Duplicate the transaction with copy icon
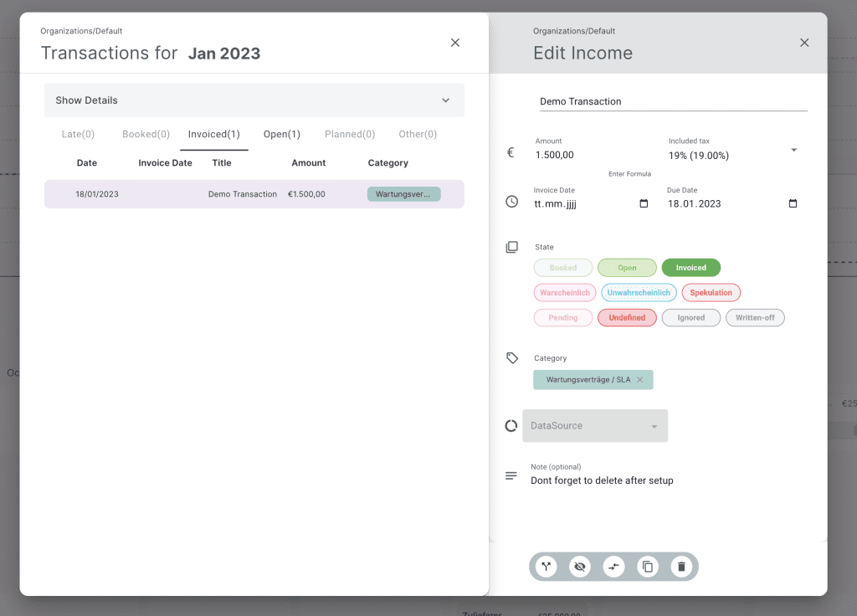Image resolution: width=857 pixels, height=616 pixels. click(x=648, y=567)
